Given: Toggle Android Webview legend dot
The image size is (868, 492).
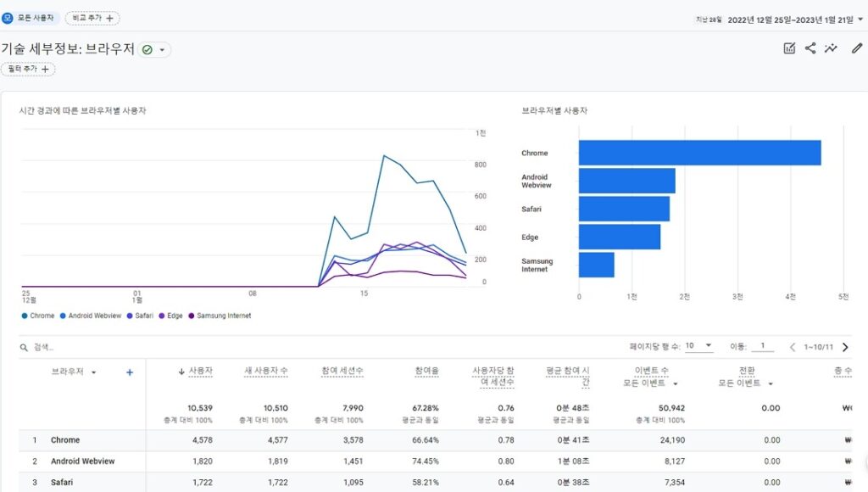Looking at the screenshot, I should tap(63, 316).
